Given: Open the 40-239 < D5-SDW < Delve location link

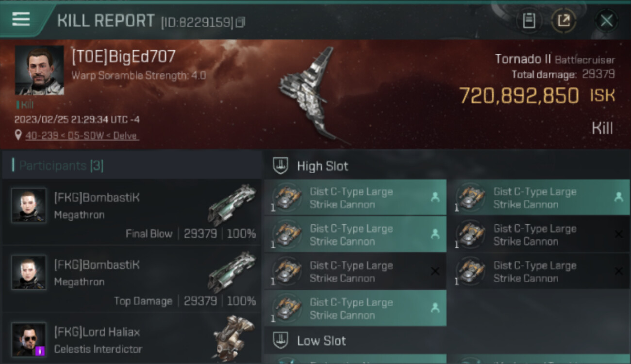Looking at the screenshot, I should [x=81, y=136].
